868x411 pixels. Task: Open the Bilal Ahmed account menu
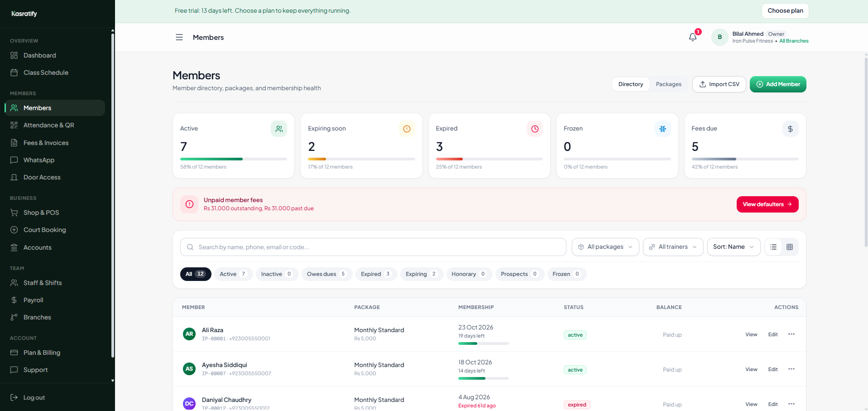(x=759, y=37)
